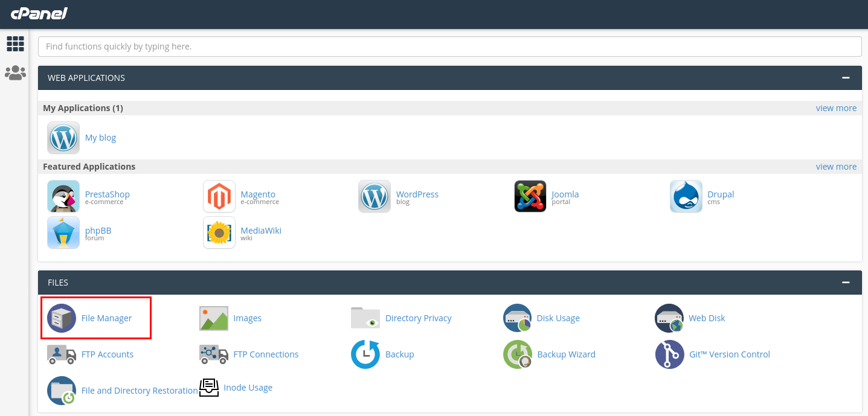Image resolution: width=868 pixels, height=416 pixels.
Task: Click the Disk Usage icon
Action: click(518, 318)
